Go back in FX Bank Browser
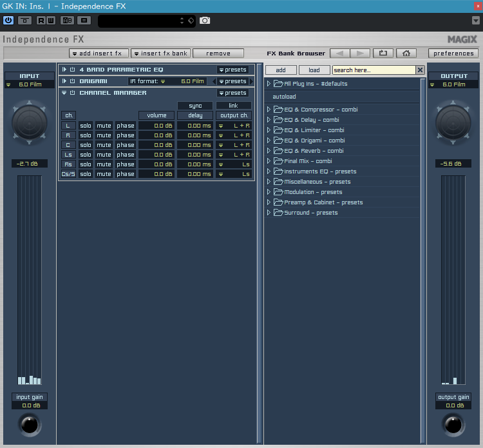Viewport: 483px width, 448px height. [x=340, y=54]
